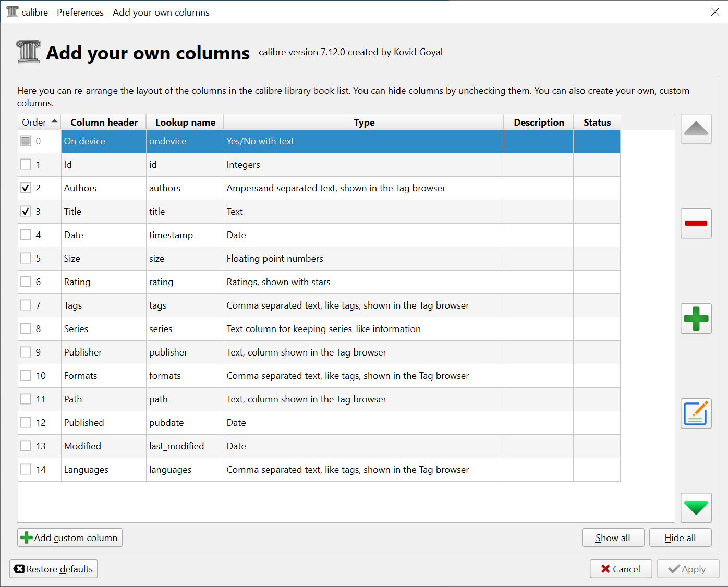Select the Languages row in the table
The height and width of the screenshot is (587, 728).
pos(86,470)
